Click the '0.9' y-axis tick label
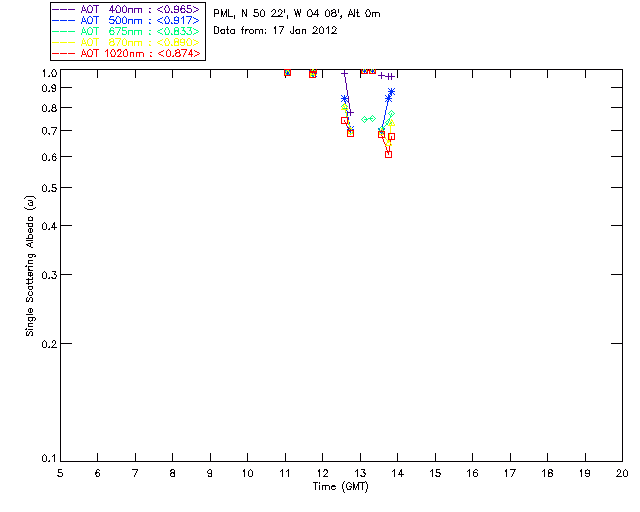The height and width of the screenshot is (512, 640). [49, 88]
